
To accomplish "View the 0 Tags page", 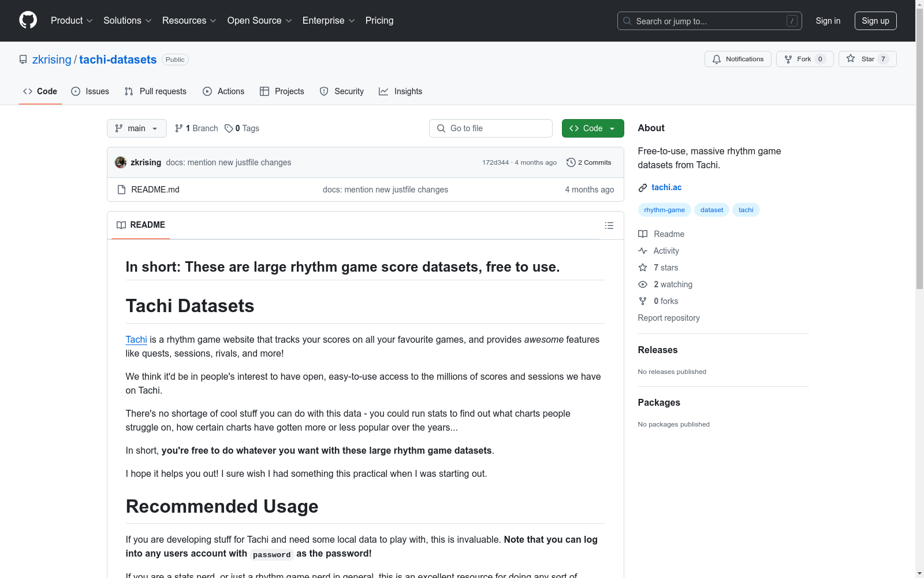I will [242, 128].
